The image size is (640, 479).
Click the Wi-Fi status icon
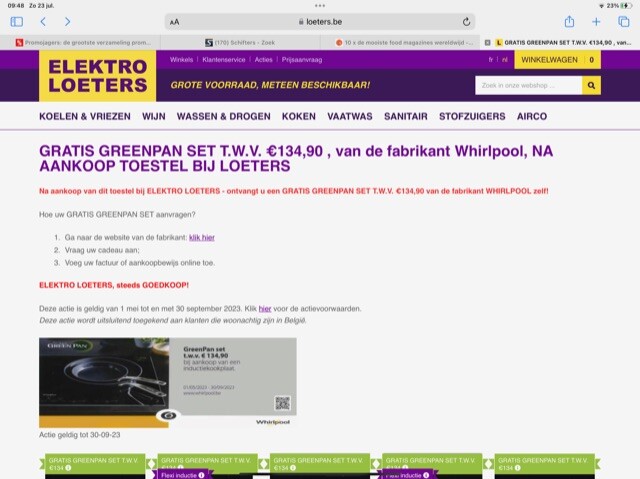click(602, 6)
